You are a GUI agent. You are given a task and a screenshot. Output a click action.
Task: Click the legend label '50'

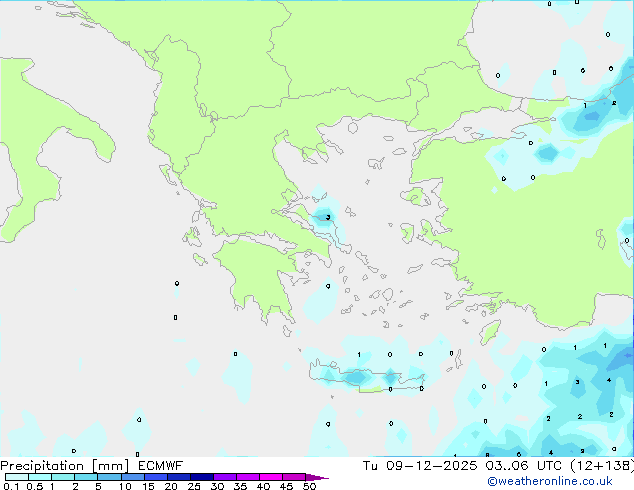[x=310, y=486]
